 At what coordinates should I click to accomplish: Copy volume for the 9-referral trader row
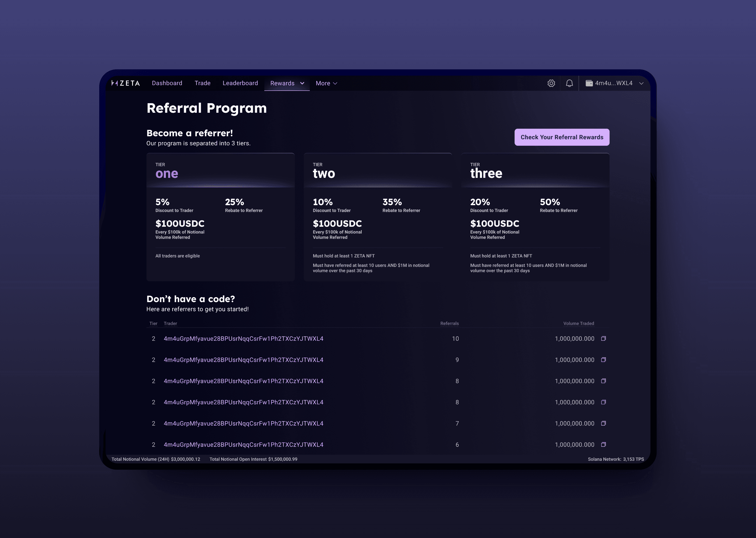pyautogui.click(x=603, y=360)
